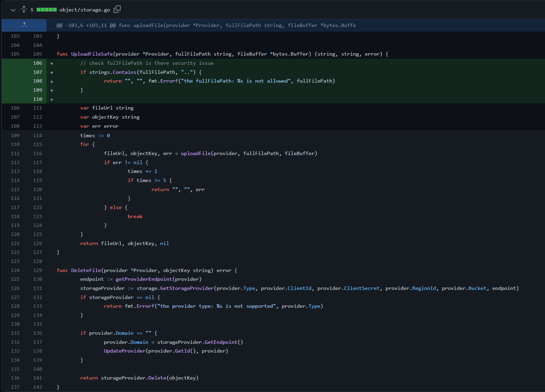Click the added strings.Contains security check line
This screenshot has height=392, width=545.
[142, 72]
